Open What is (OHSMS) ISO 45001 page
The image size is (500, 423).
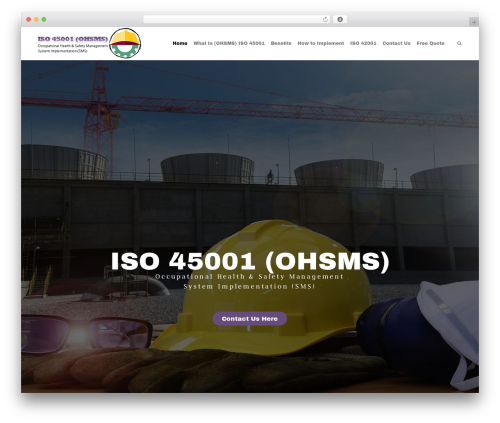point(229,43)
